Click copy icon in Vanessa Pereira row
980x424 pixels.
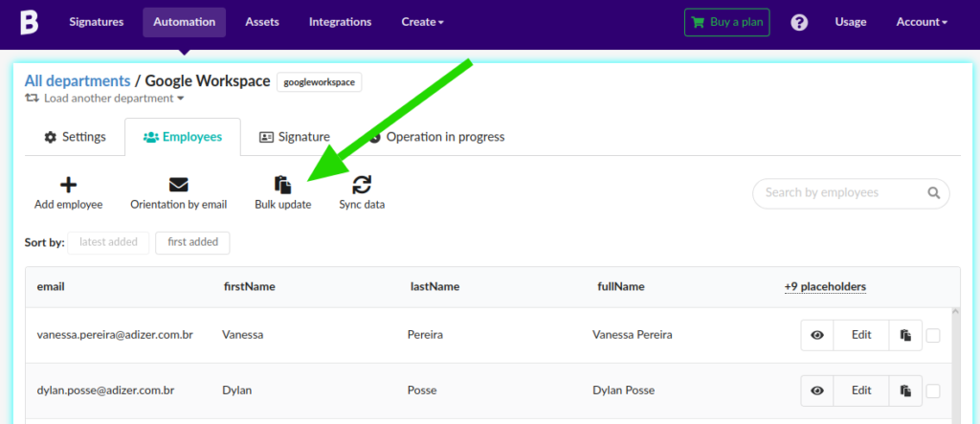click(x=905, y=335)
